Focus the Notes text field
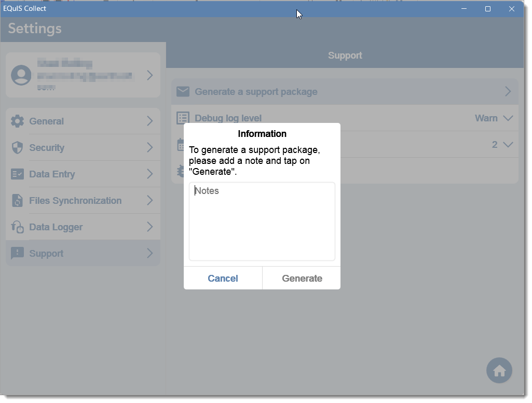This screenshot has width=532, height=403. point(262,221)
